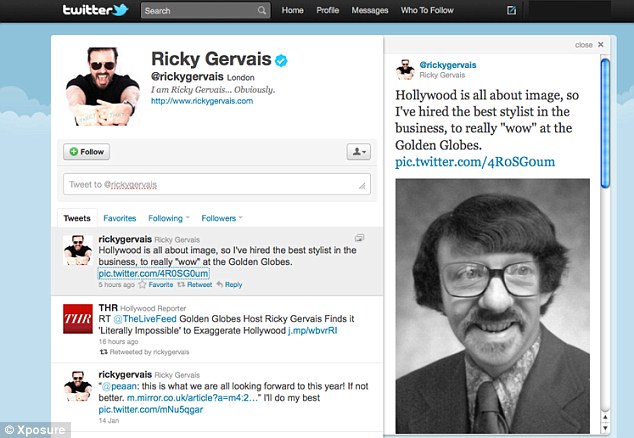Open the user actions person dropdown
This screenshot has width=634, height=438.
pos(359,152)
